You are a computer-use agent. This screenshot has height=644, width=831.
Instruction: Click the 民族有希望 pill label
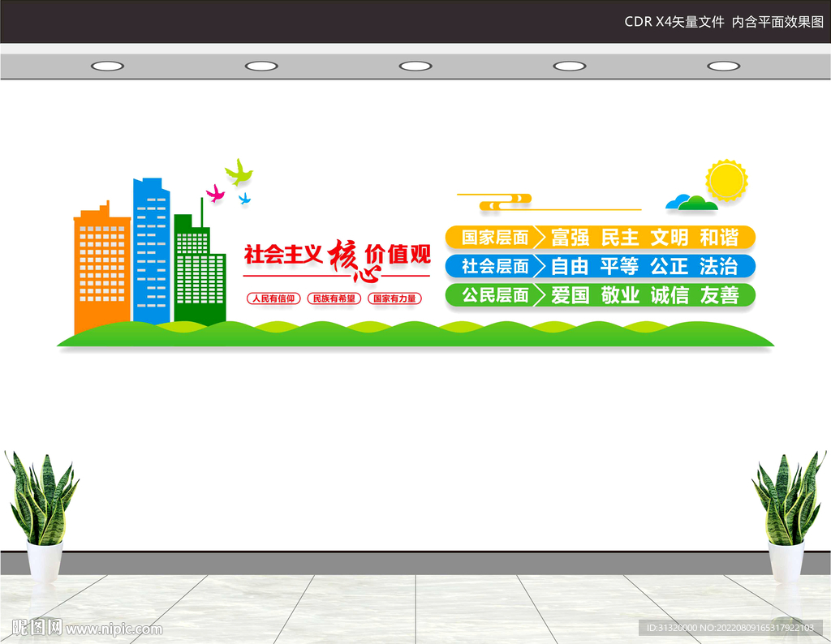pyautogui.click(x=334, y=298)
